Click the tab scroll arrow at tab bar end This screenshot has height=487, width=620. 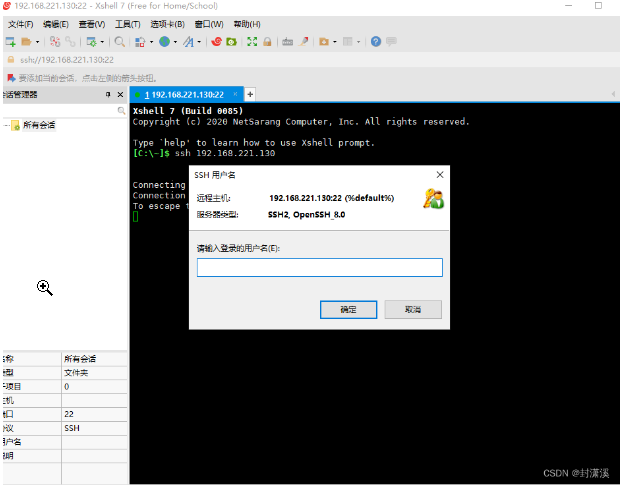click(613, 94)
